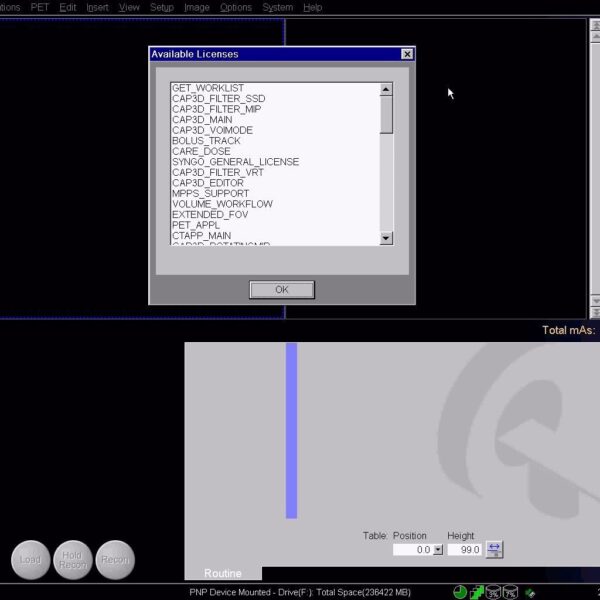Switch to the Routine tab

pyautogui.click(x=223, y=573)
